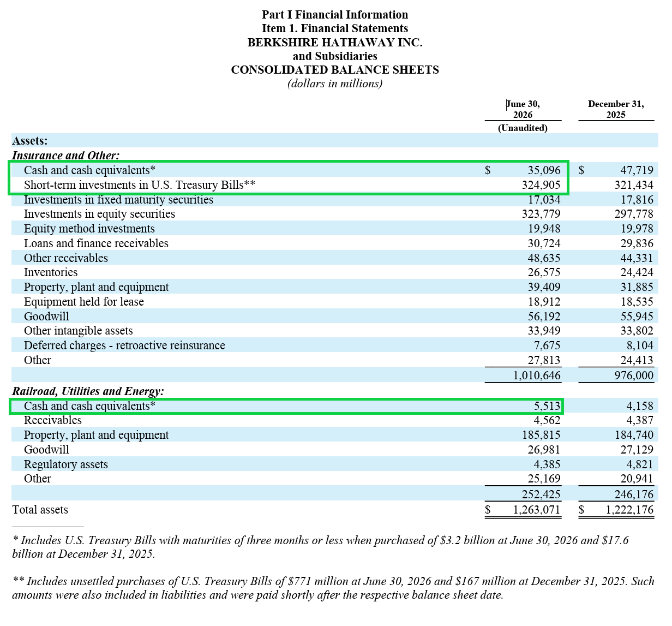Click the subtotal 252,425
The height and width of the screenshot is (626, 672).
coord(541,494)
